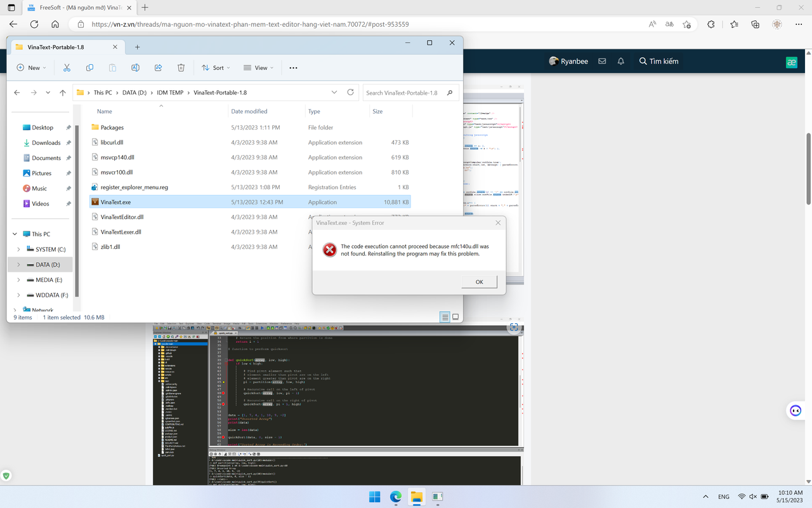The width and height of the screenshot is (812, 508).
Task: Expand the WDDATA (F:) drive node
Action: pyautogui.click(x=18, y=295)
